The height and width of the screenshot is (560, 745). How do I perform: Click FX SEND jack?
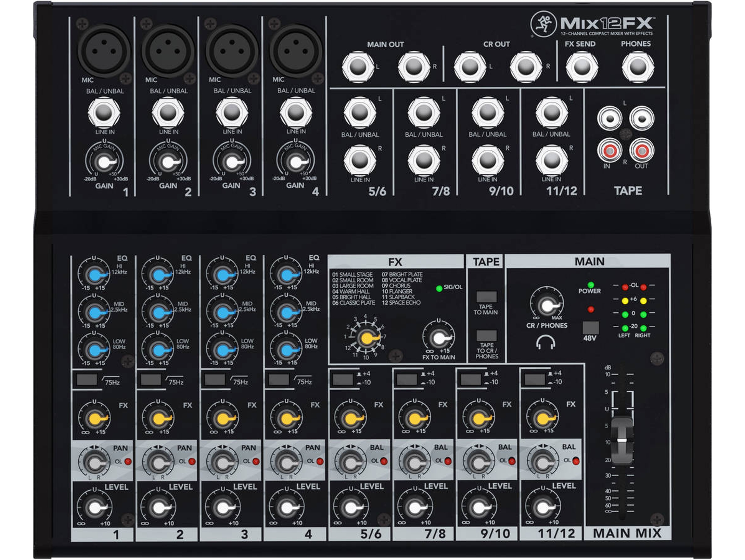point(582,67)
